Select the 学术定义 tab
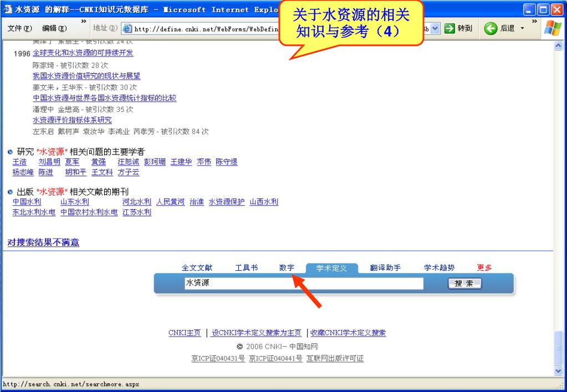Image resolution: width=567 pixels, height=392 pixels. (331, 268)
